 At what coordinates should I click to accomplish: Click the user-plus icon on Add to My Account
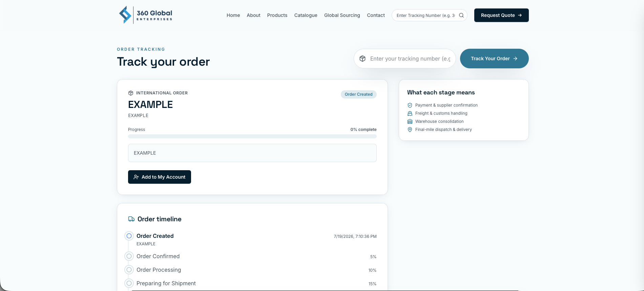coord(136,177)
